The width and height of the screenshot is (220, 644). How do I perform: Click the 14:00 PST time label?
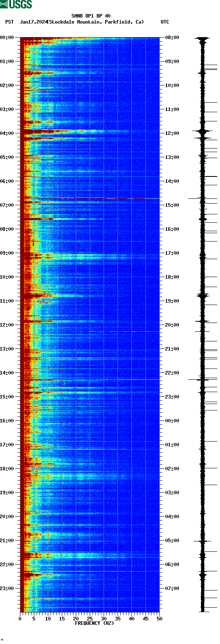pyautogui.click(x=7, y=373)
